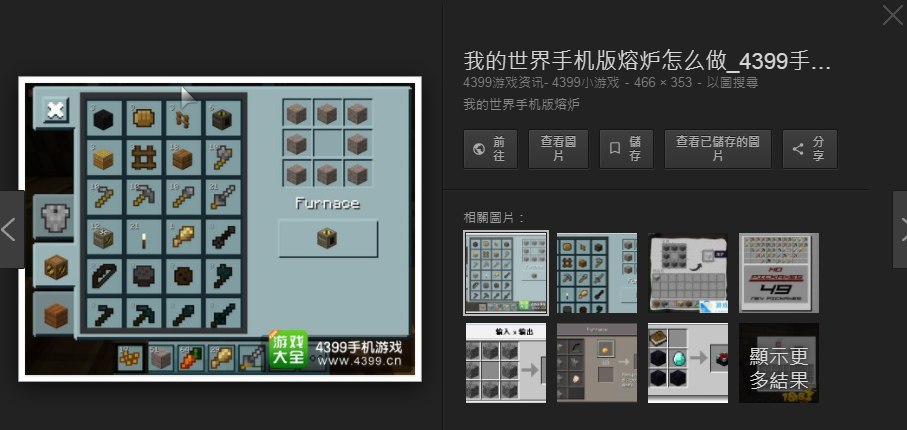The image size is (907, 430).
Task: Open the 输入 x 输出 stone grid thumbnail
Action: (506, 362)
